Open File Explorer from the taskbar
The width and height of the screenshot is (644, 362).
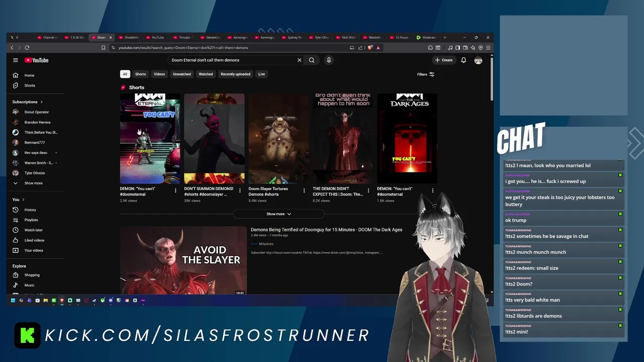tap(45, 300)
